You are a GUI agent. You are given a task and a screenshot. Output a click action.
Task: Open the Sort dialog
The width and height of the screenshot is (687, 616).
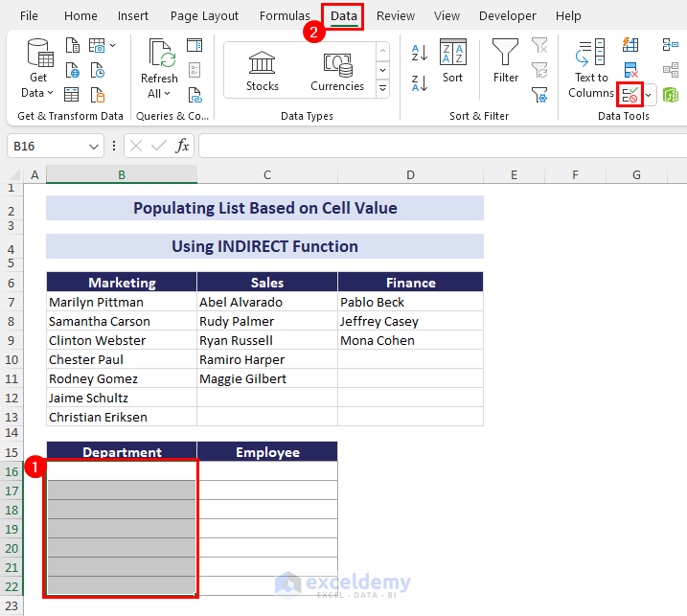click(x=452, y=60)
